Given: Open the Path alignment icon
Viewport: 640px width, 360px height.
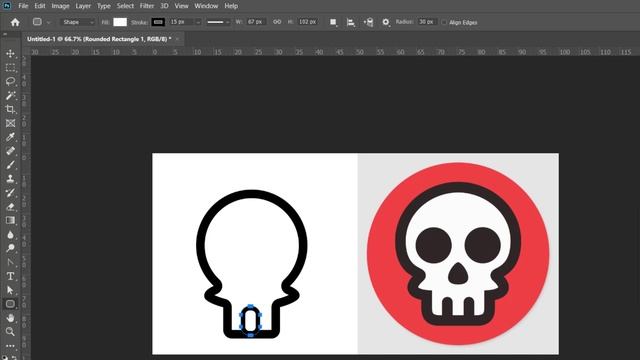Looking at the screenshot, I should (x=351, y=22).
